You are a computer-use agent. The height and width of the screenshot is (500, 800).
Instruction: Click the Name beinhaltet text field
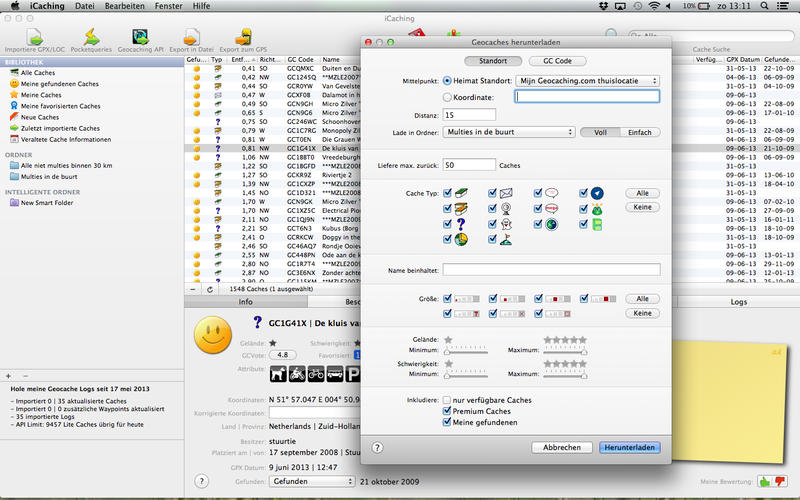tap(551, 270)
